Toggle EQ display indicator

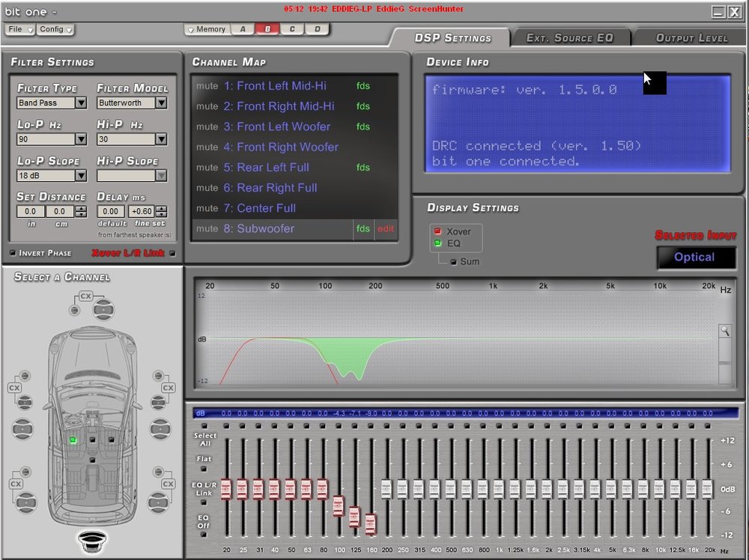[x=437, y=243]
